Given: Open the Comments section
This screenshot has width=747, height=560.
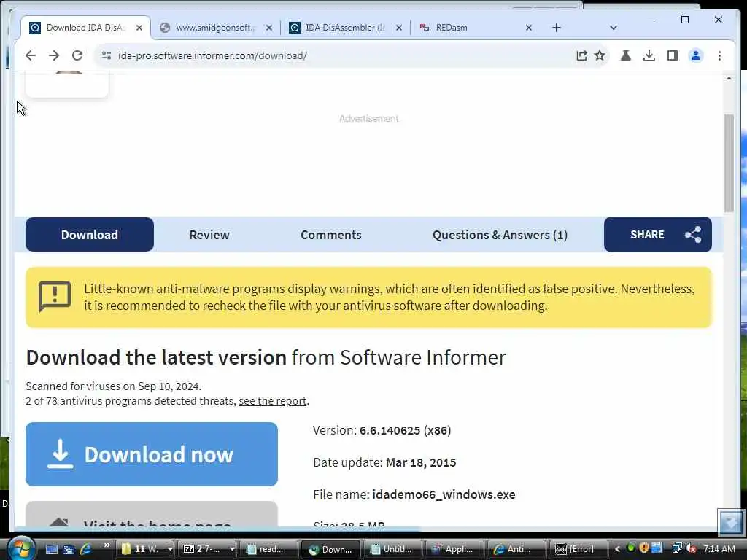Looking at the screenshot, I should point(330,235).
